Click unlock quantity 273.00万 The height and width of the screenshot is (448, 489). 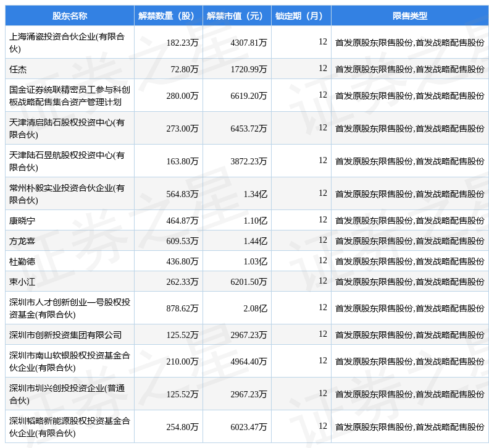coord(182,129)
